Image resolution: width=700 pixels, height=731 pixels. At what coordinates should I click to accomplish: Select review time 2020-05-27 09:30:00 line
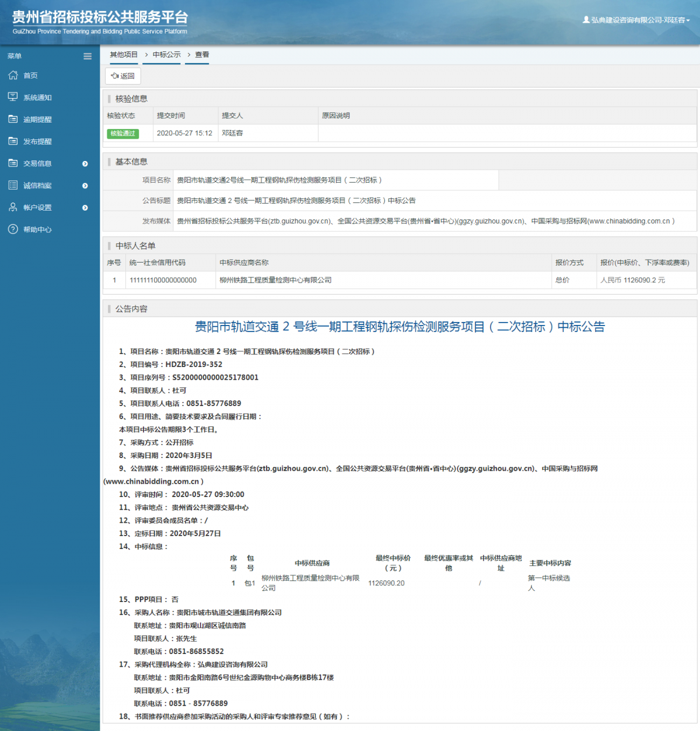coord(181,495)
